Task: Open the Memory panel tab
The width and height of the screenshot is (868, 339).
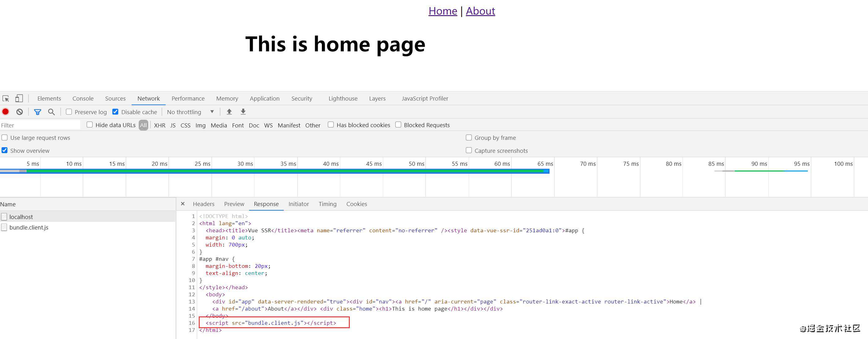Action: pyautogui.click(x=227, y=98)
